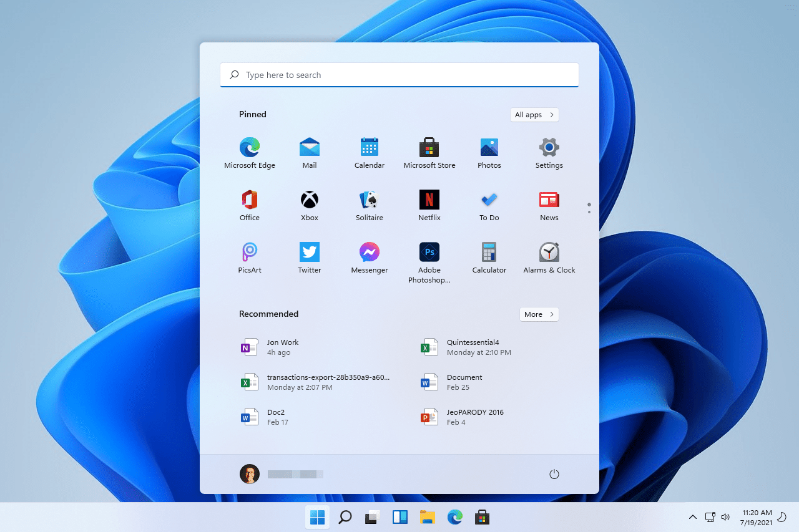Launch the Office app

click(250, 206)
